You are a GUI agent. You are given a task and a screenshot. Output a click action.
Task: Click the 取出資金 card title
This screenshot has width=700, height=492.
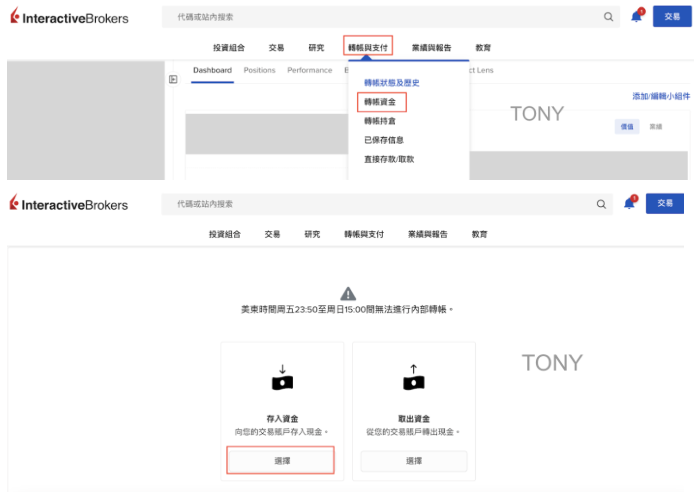(x=413, y=419)
